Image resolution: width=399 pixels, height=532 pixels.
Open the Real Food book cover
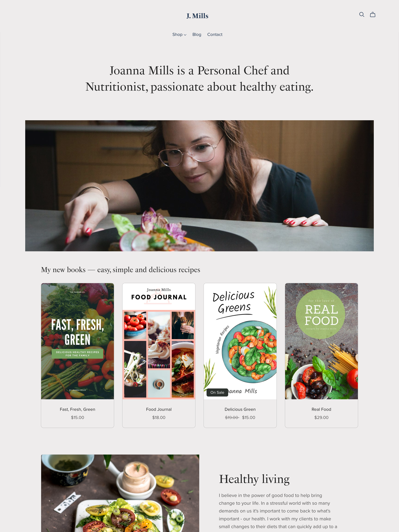click(x=321, y=341)
